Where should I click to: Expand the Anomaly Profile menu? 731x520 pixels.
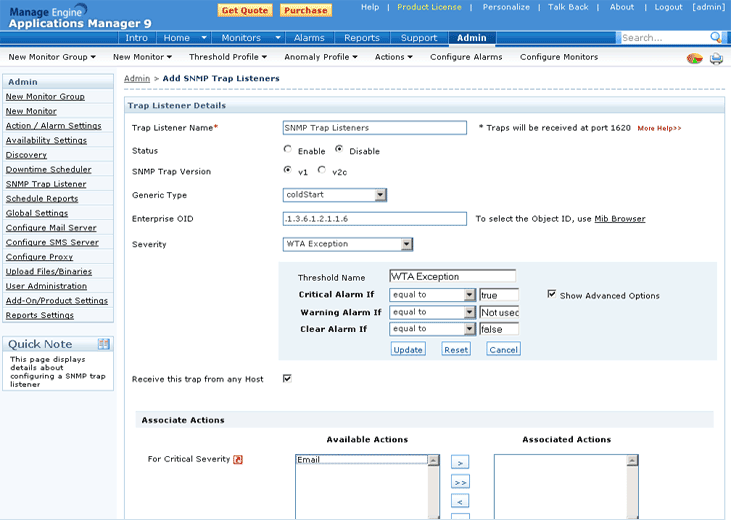click(x=321, y=57)
